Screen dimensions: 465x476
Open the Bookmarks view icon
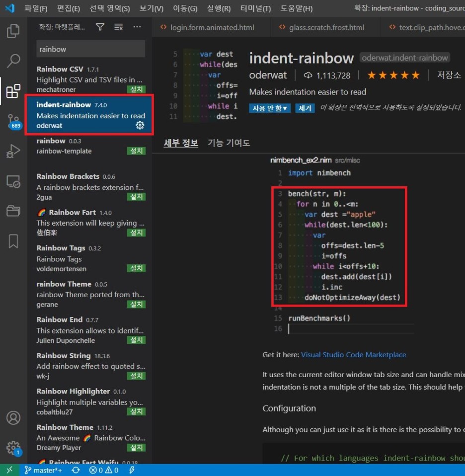pyautogui.click(x=13, y=241)
